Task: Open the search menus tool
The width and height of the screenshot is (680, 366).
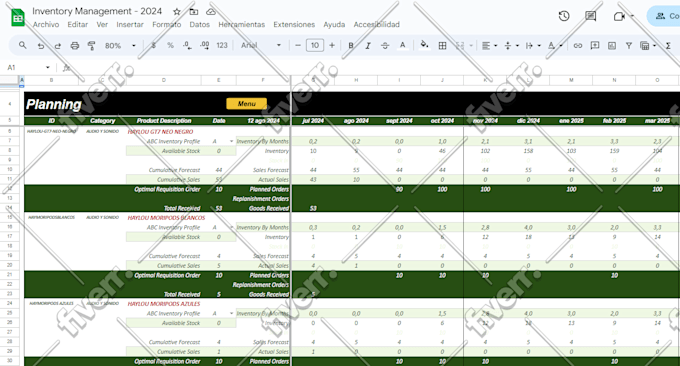Action: (x=23, y=45)
